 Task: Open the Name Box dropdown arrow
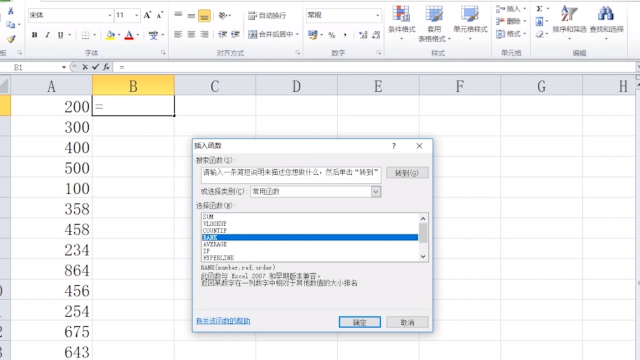tap(64, 67)
